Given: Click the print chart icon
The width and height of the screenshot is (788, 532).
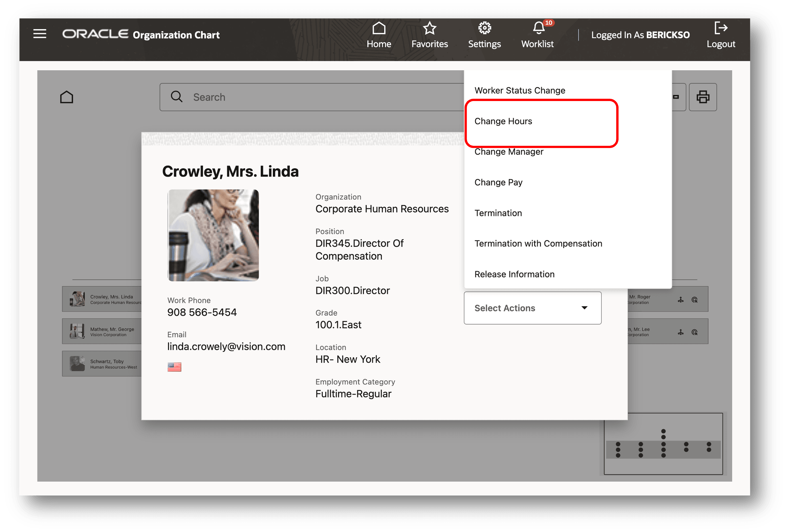Looking at the screenshot, I should tap(702, 97).
